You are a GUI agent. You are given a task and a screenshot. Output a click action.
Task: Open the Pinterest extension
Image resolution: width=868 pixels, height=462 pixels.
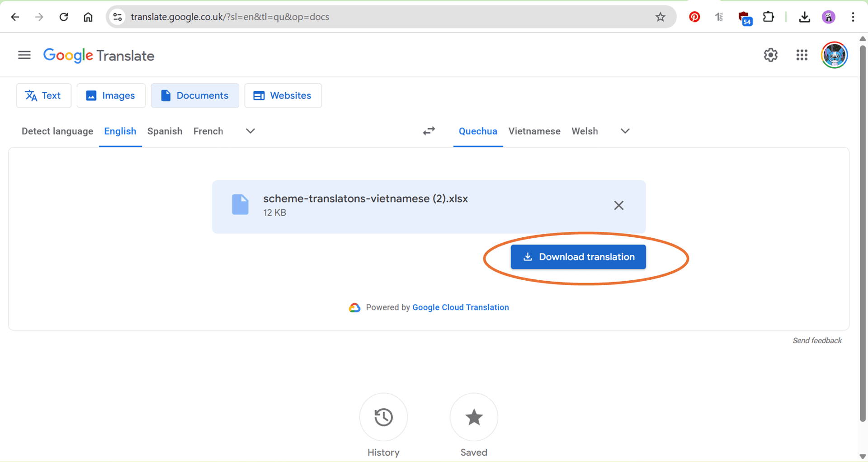coord(694,17)
